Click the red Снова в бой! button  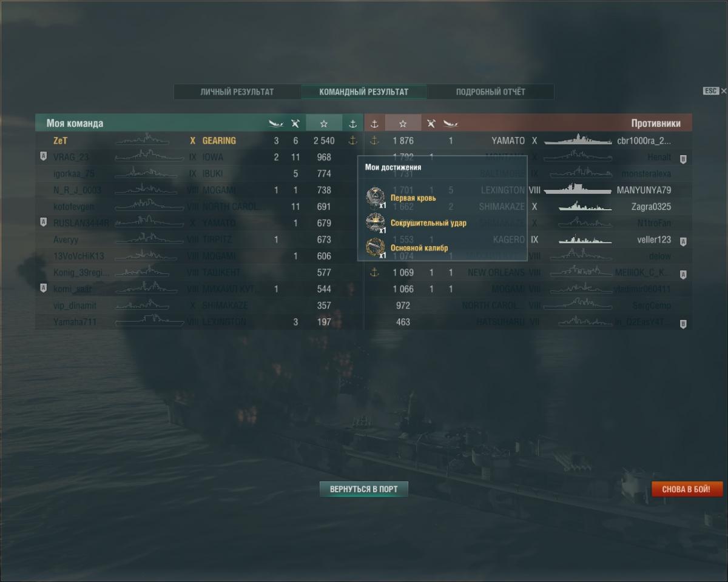tap(687, 489)
